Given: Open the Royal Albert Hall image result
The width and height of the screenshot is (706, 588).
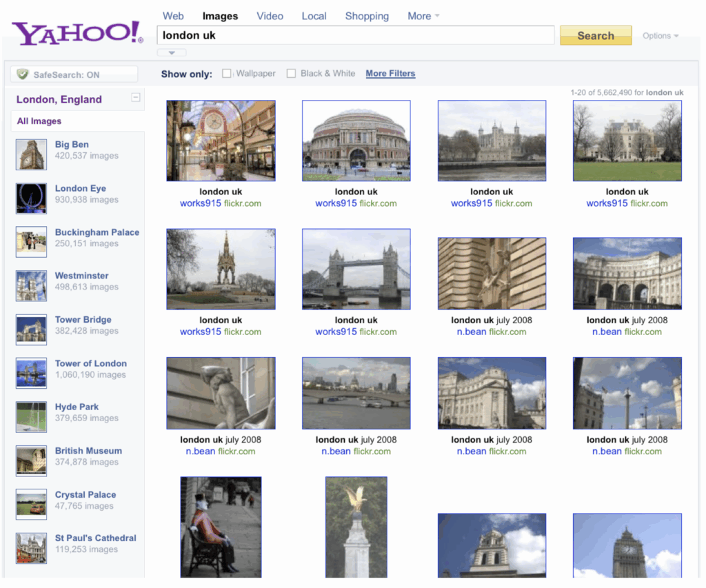Looking at the screenshot, I should 356,141.
